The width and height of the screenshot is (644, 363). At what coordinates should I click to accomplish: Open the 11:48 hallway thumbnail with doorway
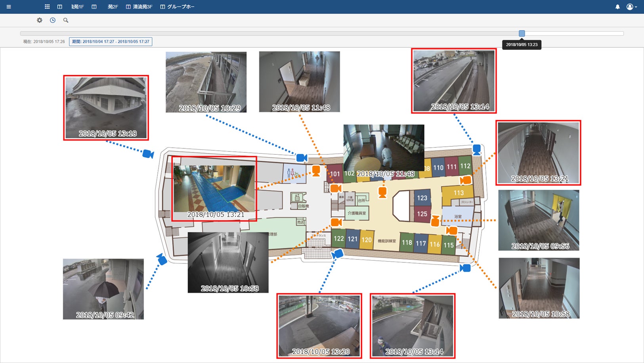coord(300,82)
